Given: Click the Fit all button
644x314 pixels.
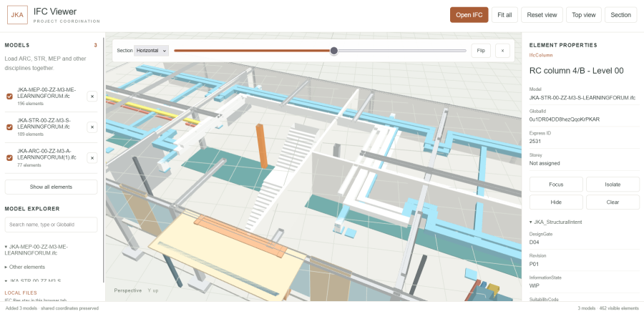Looking at the screenshot, I should (x=504, y=15).
